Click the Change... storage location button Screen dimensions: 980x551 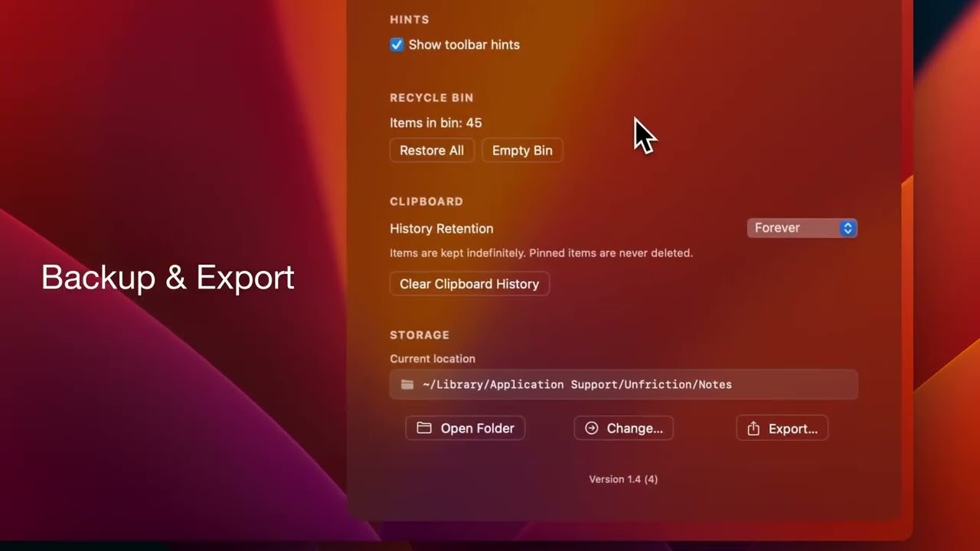pos(623,428)
